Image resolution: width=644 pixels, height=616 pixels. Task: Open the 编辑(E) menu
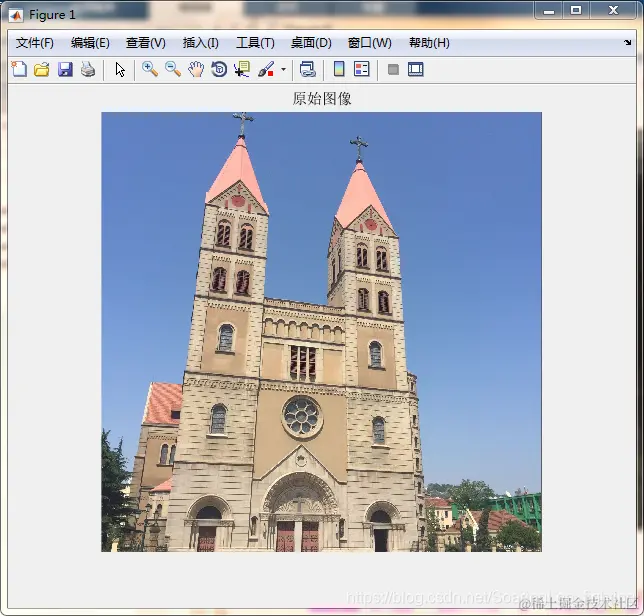click(x=90, y=43)
